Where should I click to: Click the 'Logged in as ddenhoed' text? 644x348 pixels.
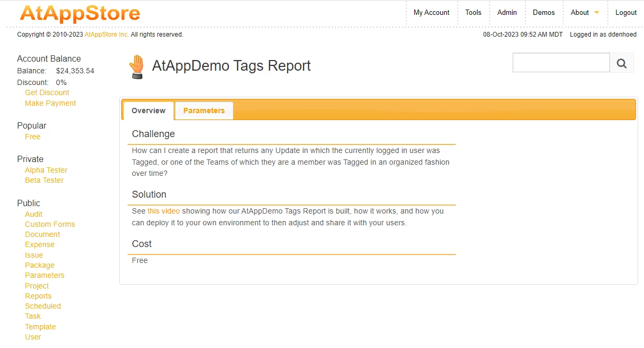(x=603, y=35)
